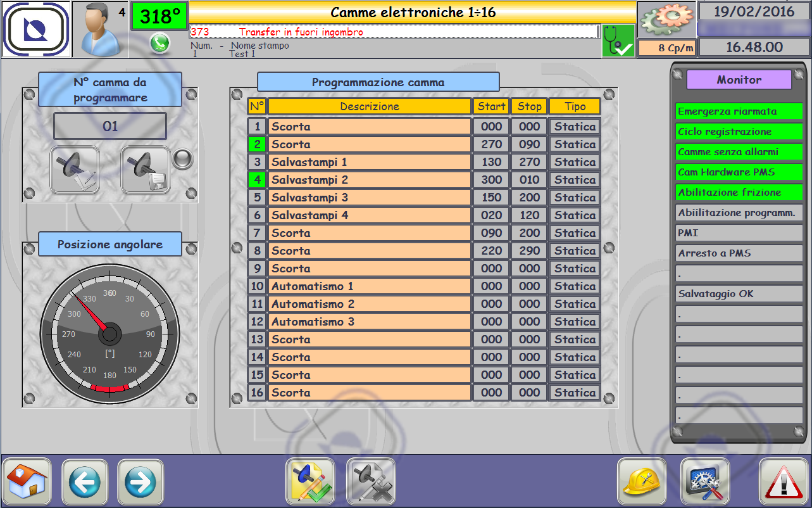Change Tipo Statica for cam 3
The image size is (812, 508).
(575, 162)
